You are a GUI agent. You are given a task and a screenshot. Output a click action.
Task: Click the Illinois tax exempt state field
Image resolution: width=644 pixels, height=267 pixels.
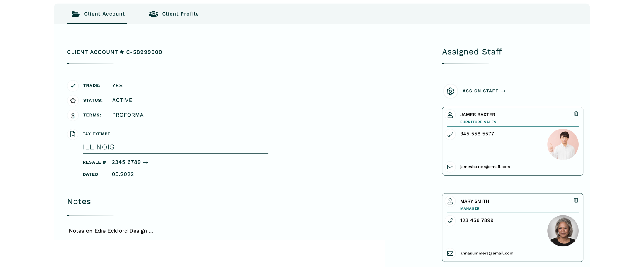pos(175,147)
